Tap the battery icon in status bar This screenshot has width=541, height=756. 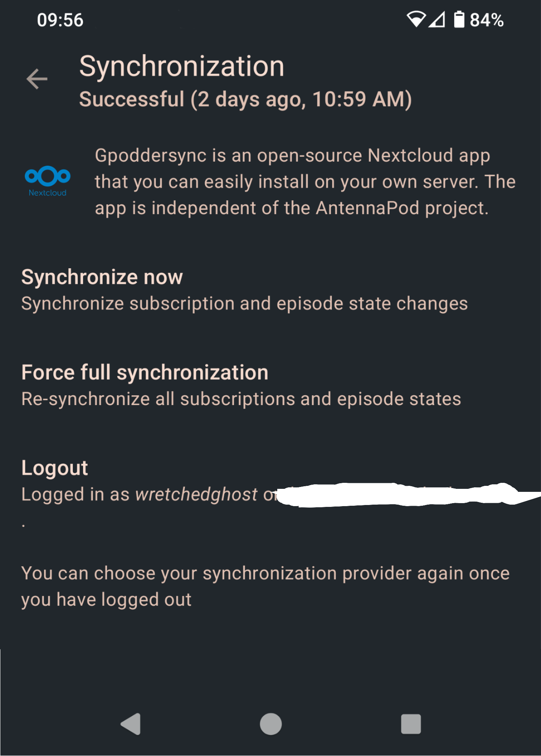coord(459,20)
